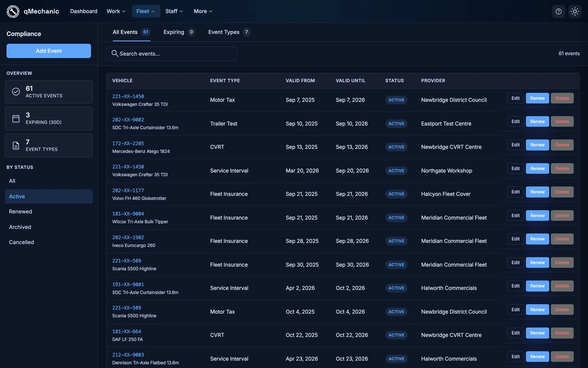Open the 7 Event Types card

49,146
